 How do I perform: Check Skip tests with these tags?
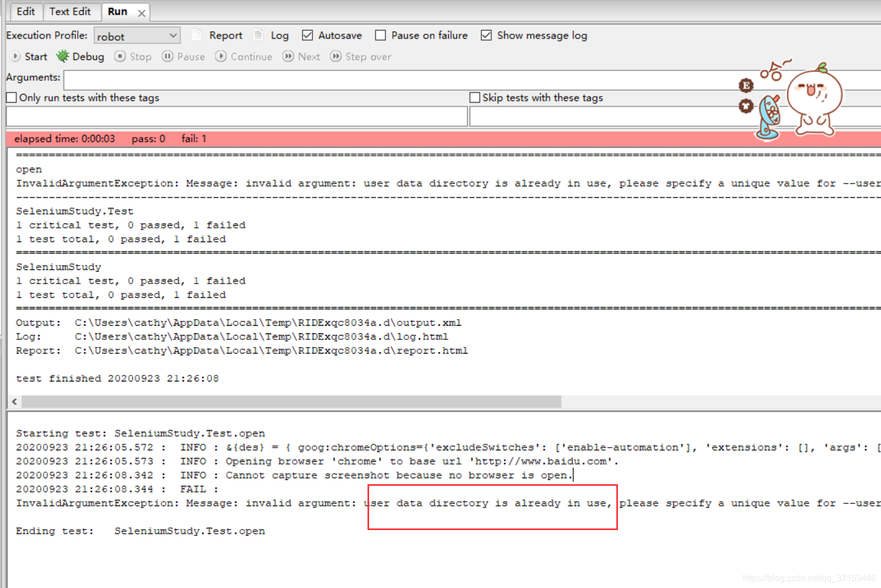click(x=475, y=97)
